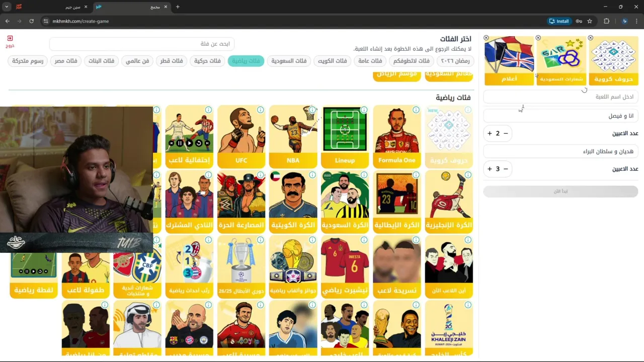644x362 pixels.
Task: Choose the Lineup category card
Action: point(345,137)
